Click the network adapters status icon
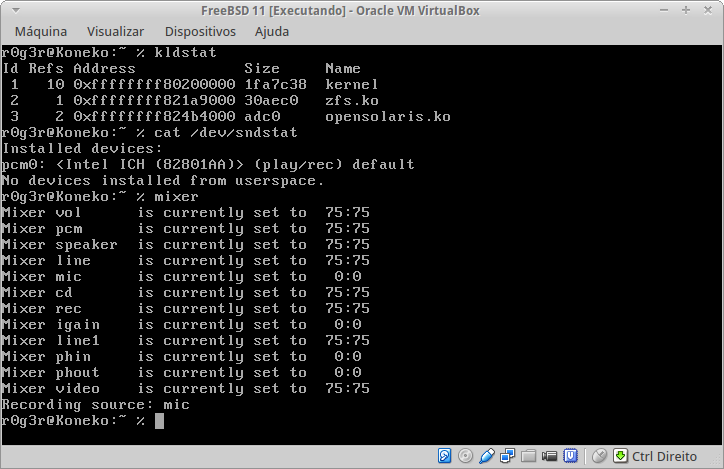Viewport: 724px width, 469px height. point(506,456)
